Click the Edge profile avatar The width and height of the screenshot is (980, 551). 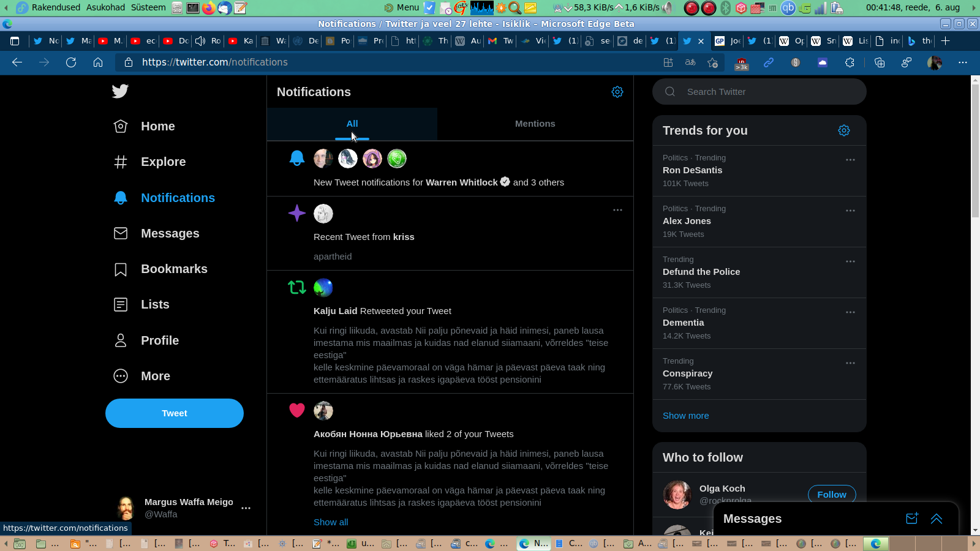(935, 62)
